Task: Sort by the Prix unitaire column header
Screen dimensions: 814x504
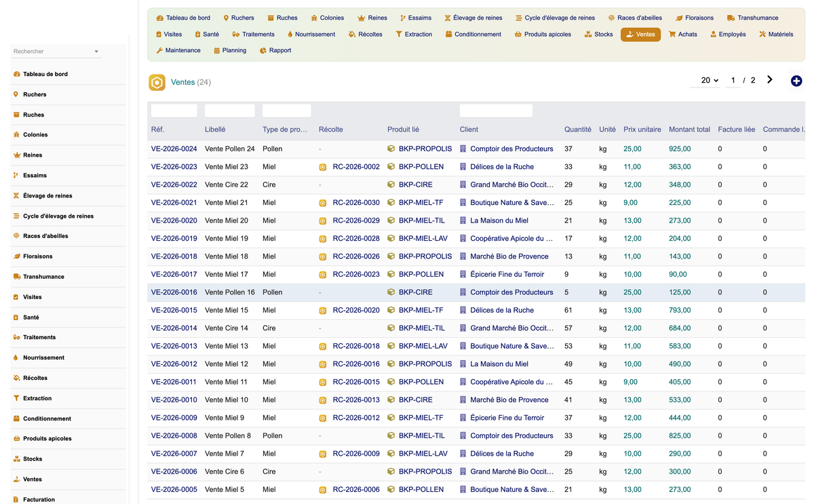Action: click(x=642, y=130)
